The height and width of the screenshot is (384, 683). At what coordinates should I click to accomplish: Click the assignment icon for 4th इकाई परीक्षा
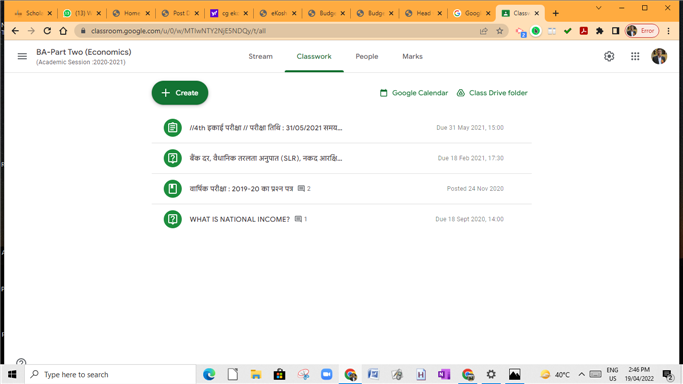(x=172, y=128)
